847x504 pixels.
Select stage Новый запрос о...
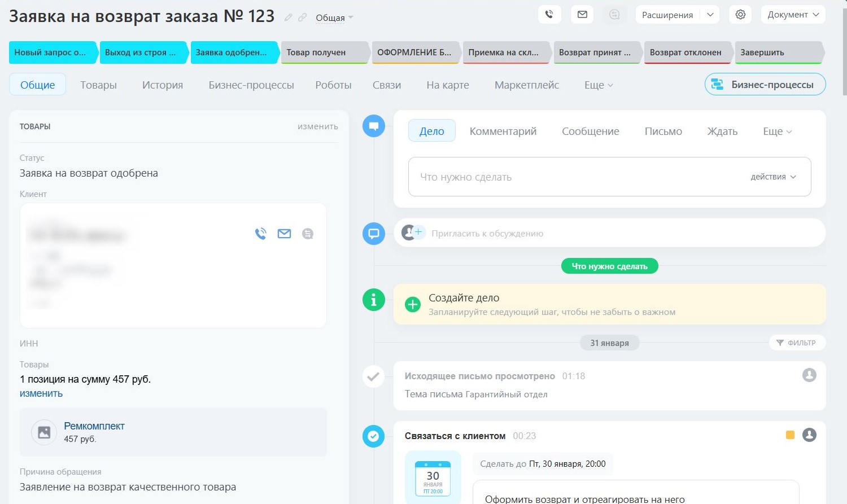[53, 52]
